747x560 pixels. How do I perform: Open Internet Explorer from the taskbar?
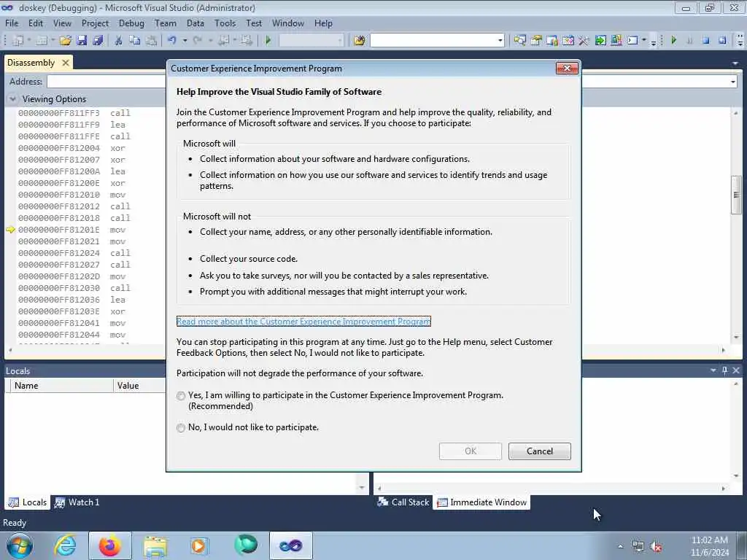coord(65,545)
